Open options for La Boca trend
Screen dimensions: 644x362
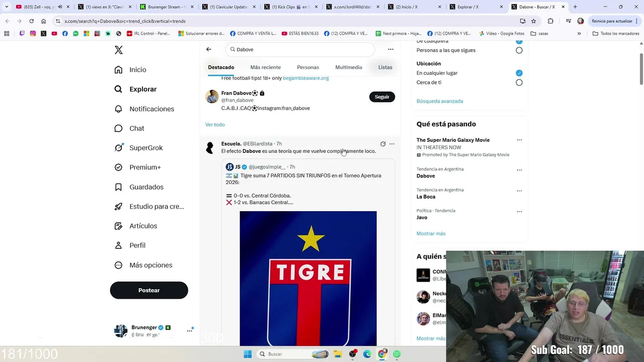click(519, 191)
